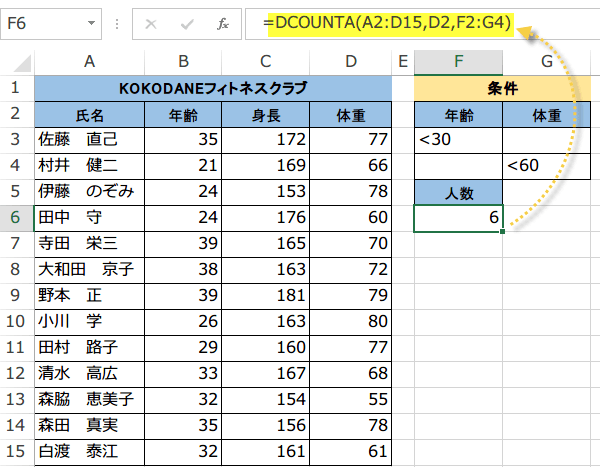Select the <60 criteria cell
600x467 pixels.
point(546,166)
